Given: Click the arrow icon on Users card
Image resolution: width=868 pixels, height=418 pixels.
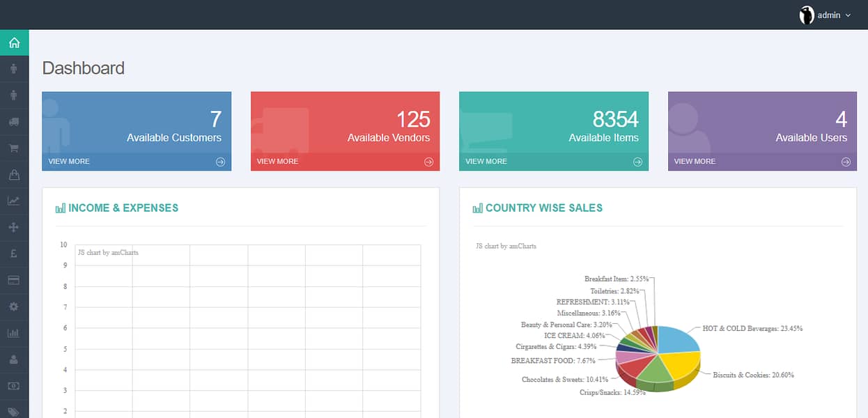Looking at the screenshot, I should click(846, 162).
